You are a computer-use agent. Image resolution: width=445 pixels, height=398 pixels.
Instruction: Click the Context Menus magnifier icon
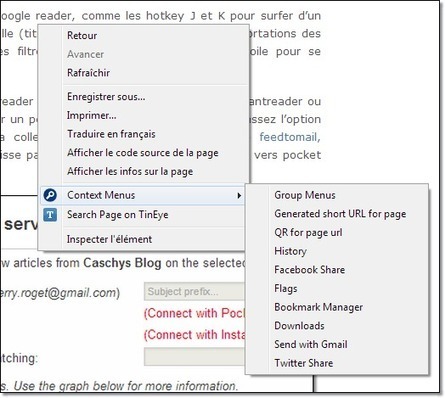coord(50,195)
